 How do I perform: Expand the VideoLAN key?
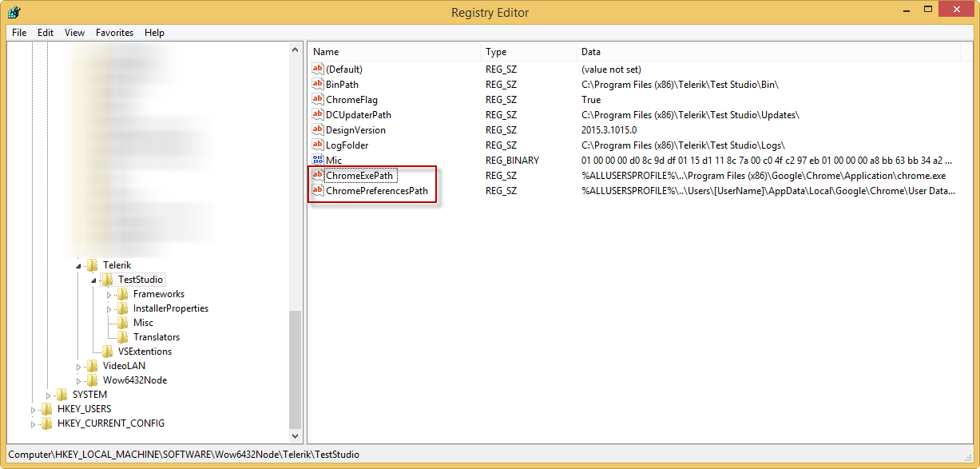(79, 366)
